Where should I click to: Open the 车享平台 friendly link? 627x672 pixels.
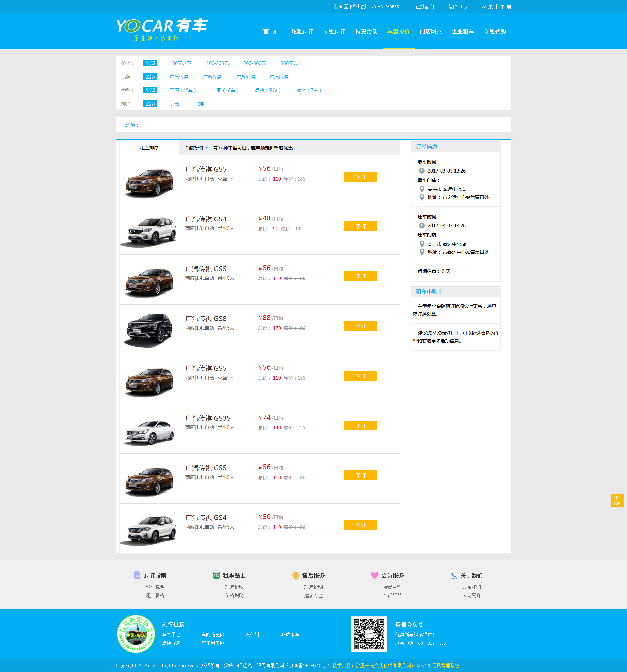pyautogui.click(x=171, y=635)
